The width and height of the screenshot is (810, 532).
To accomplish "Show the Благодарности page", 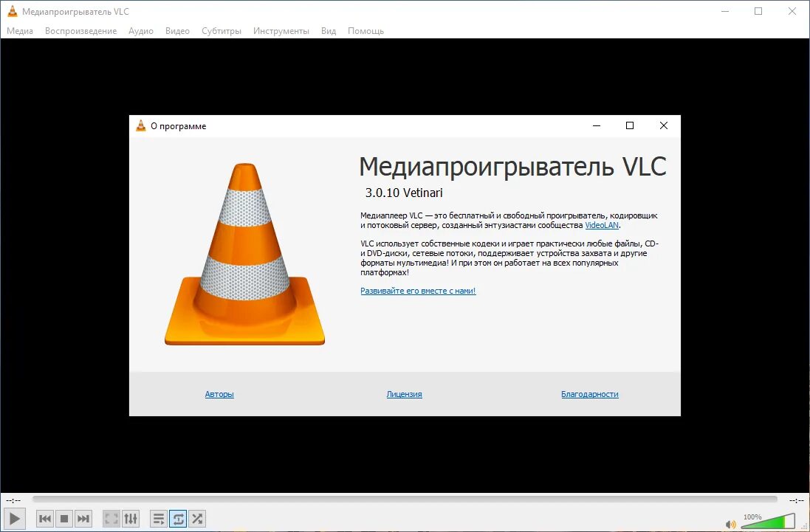I will coord(589,394).
